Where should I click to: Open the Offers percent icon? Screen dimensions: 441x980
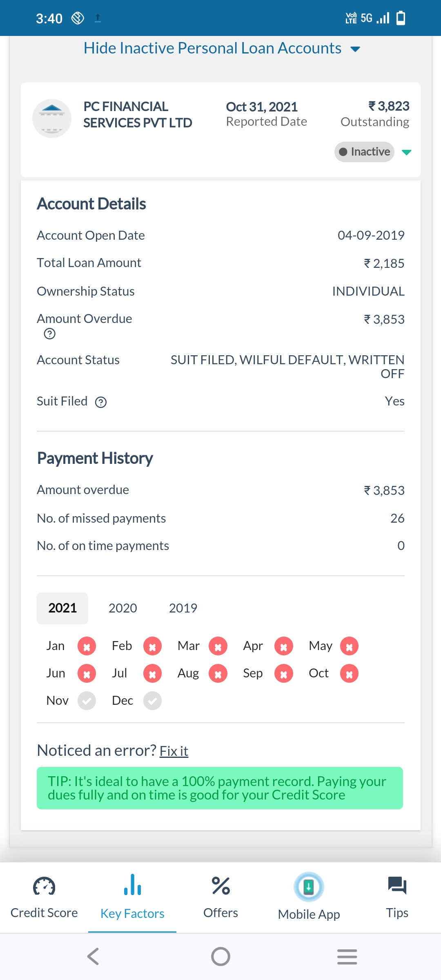pyautogui.click(x=220, y=886)
